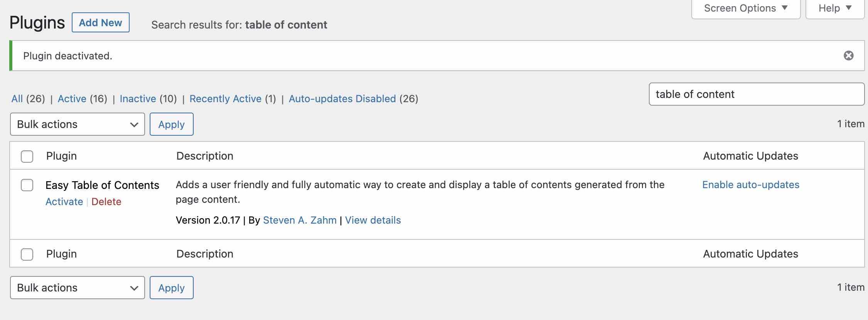This screenshot has width=868, height=320.
Task: Select all plugins via header checkbox
Action: (x=27, y=157)
